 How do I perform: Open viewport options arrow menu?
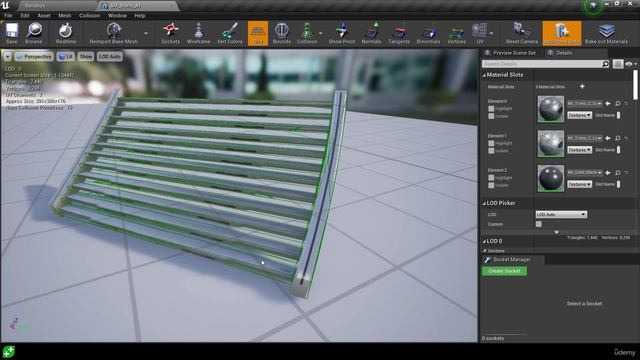7,57
